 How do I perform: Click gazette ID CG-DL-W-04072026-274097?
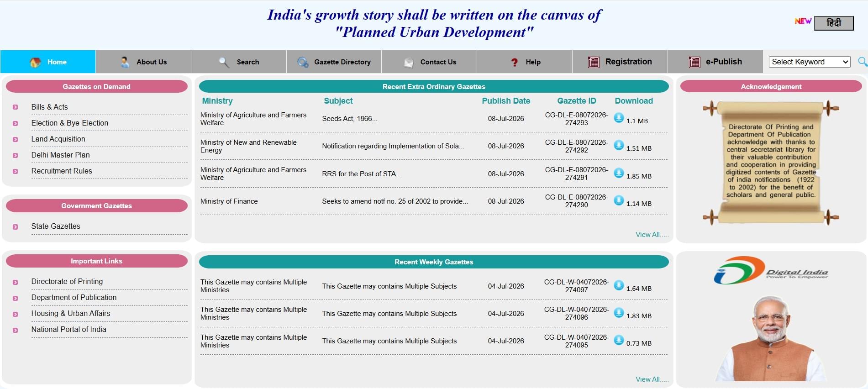click(576, 286)
